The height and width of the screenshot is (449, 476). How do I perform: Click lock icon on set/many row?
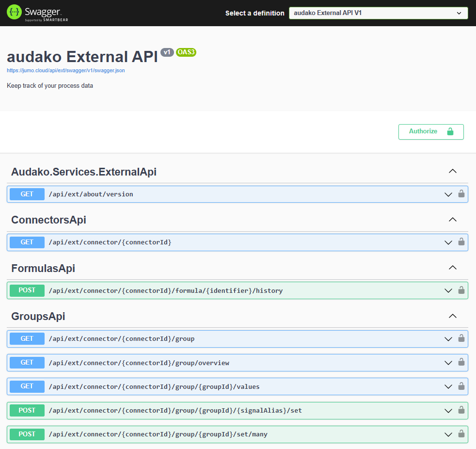(461, 434)
